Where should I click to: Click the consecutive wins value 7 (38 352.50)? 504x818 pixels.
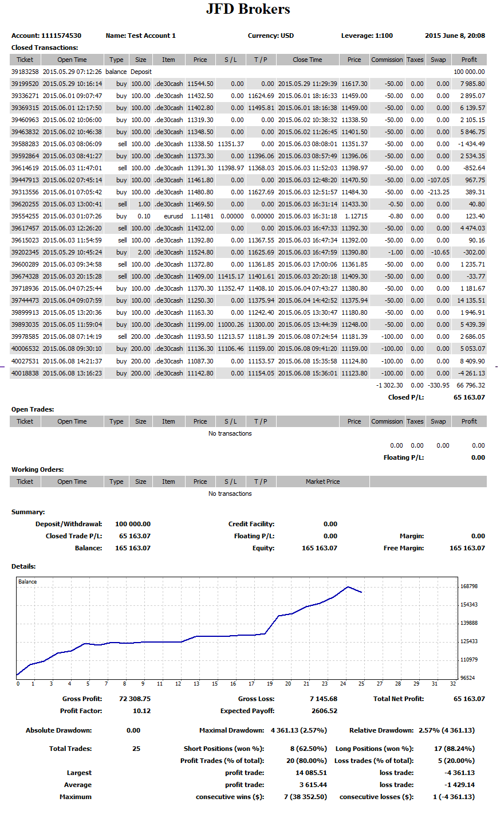point(305,797)
